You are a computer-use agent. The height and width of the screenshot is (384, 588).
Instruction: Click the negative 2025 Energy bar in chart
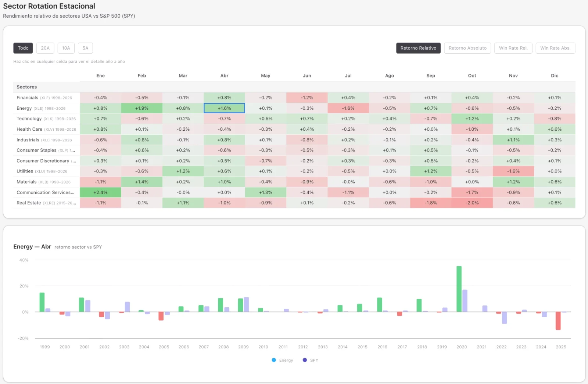pyautogui.click(x=558, y=321)
